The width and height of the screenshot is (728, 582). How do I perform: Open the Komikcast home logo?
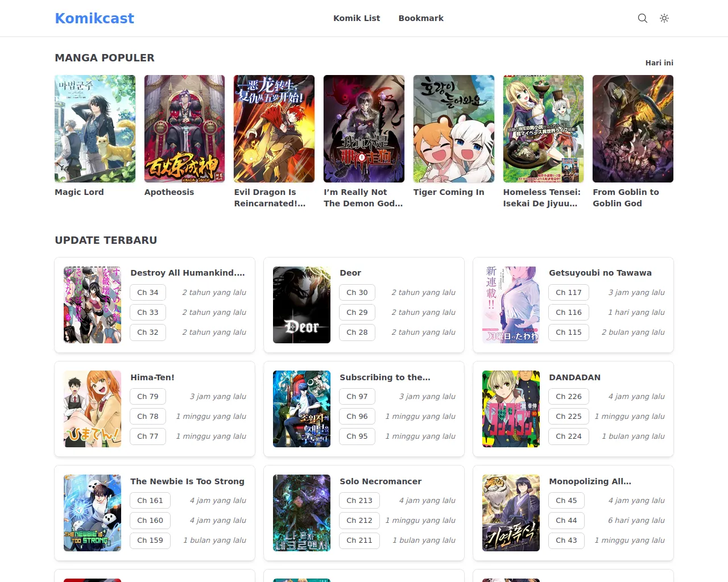pyautogui.click(x=94, y=18)
